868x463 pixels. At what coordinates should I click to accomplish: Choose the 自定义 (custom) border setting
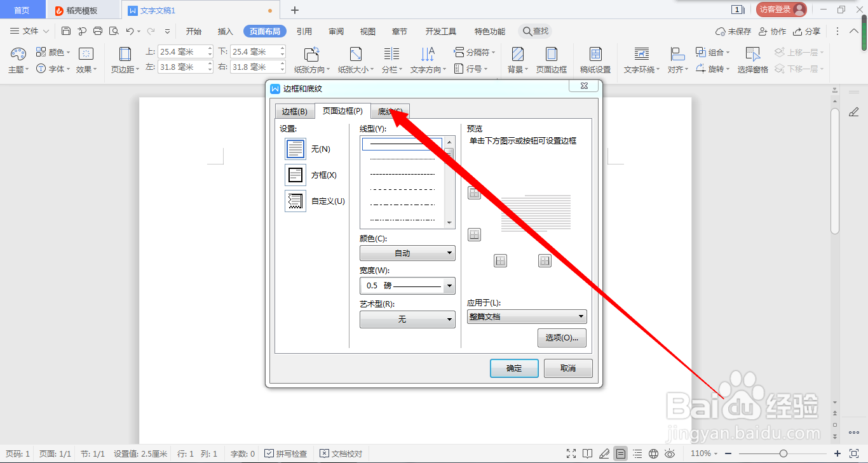[x=295, y=201]
